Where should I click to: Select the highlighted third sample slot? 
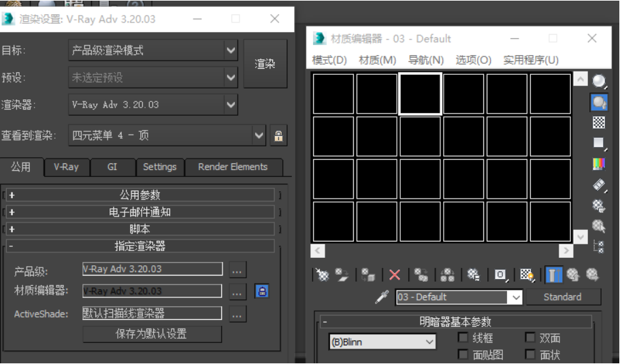click(x=421, y=94)
